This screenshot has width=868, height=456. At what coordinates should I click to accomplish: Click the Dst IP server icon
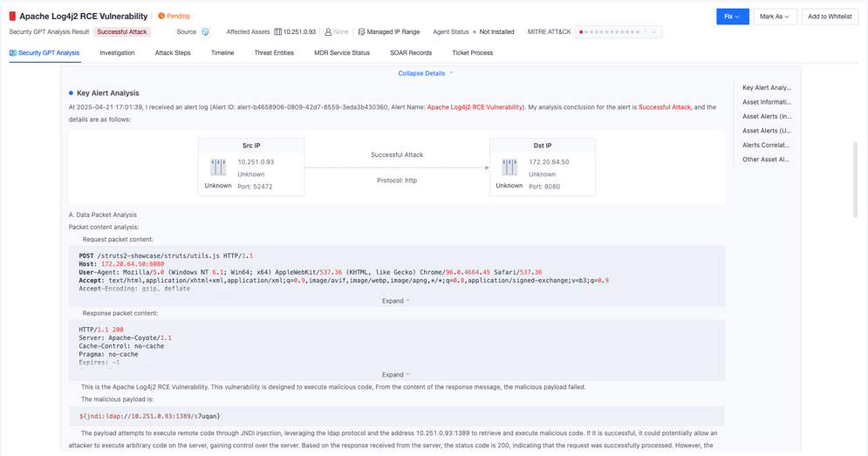[x=509, y=167]
